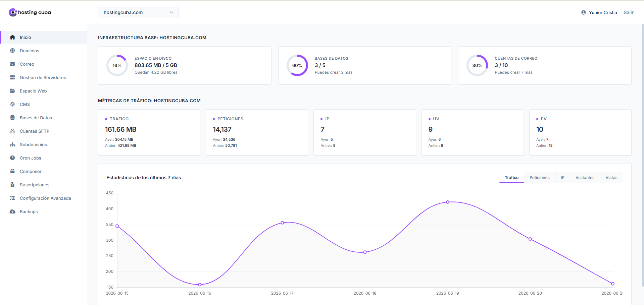Click 'Puedes crear 2 más' text
The width and height of the screenshot is (644, 305).
tap(334, 72)
